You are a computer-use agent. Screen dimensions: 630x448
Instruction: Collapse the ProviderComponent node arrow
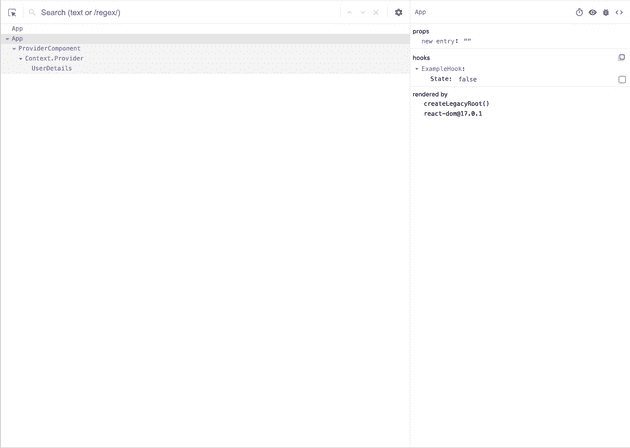coord(14,49)
